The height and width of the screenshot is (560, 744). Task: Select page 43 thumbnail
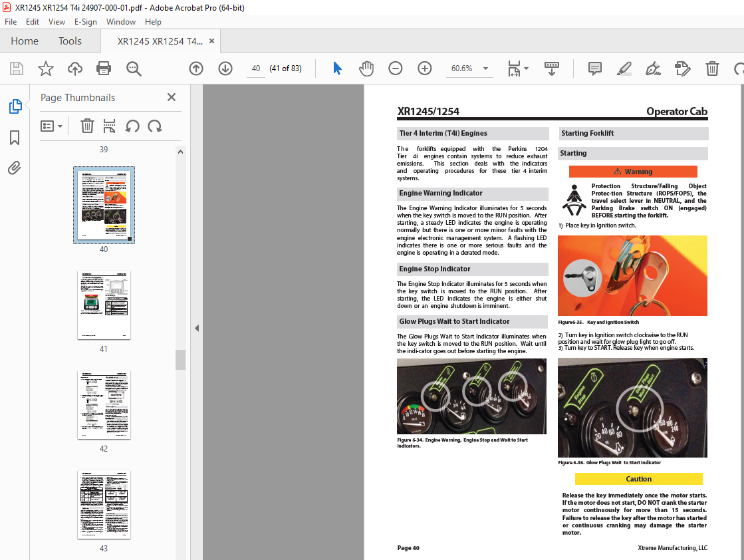[104, 505]
